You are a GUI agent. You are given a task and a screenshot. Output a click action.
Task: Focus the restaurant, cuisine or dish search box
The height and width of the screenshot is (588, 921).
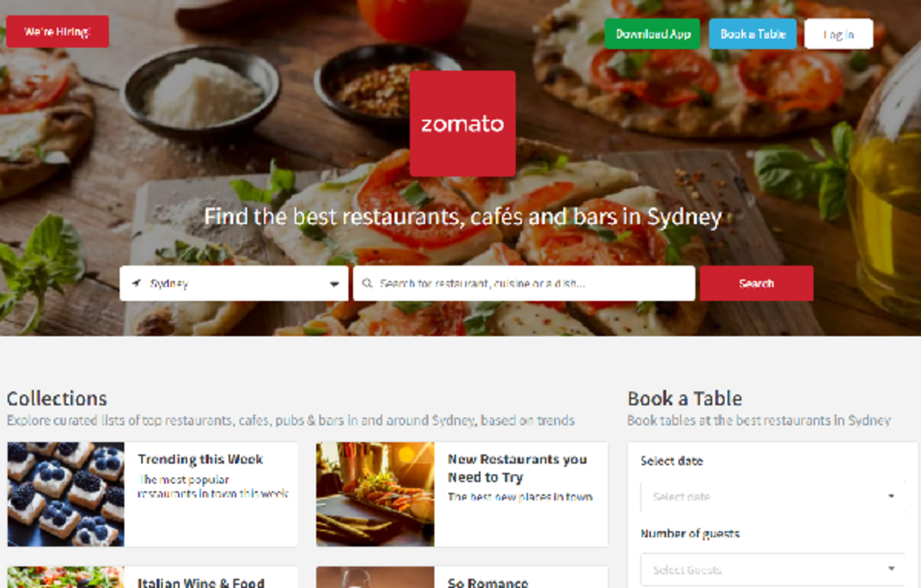(524, 283)
